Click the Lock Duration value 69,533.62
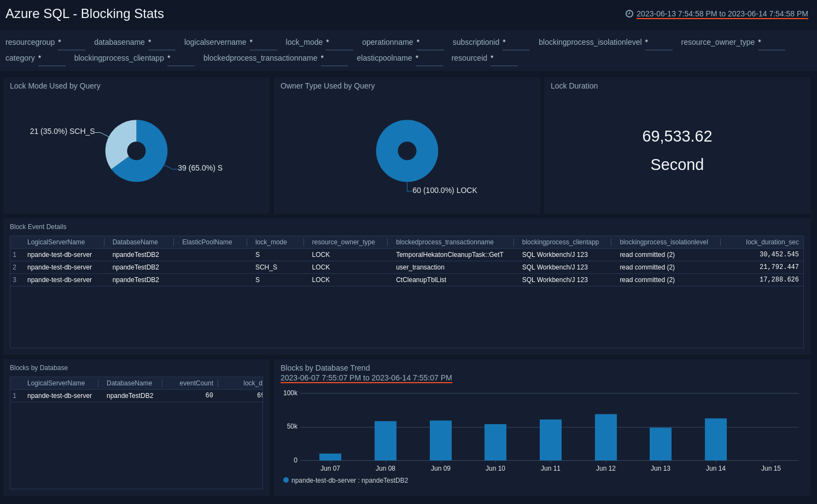 click(677, 136)
